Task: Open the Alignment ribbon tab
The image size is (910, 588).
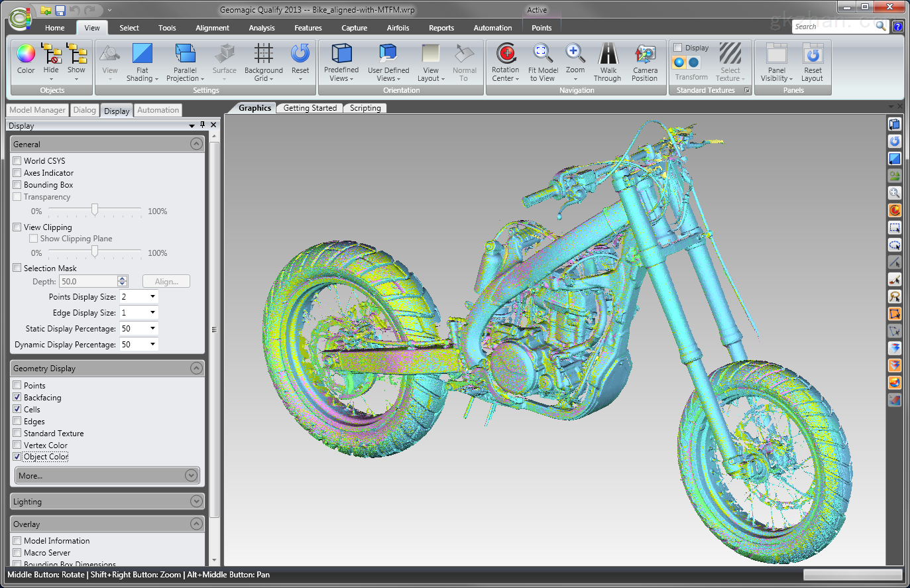Action: coord(212,27)
